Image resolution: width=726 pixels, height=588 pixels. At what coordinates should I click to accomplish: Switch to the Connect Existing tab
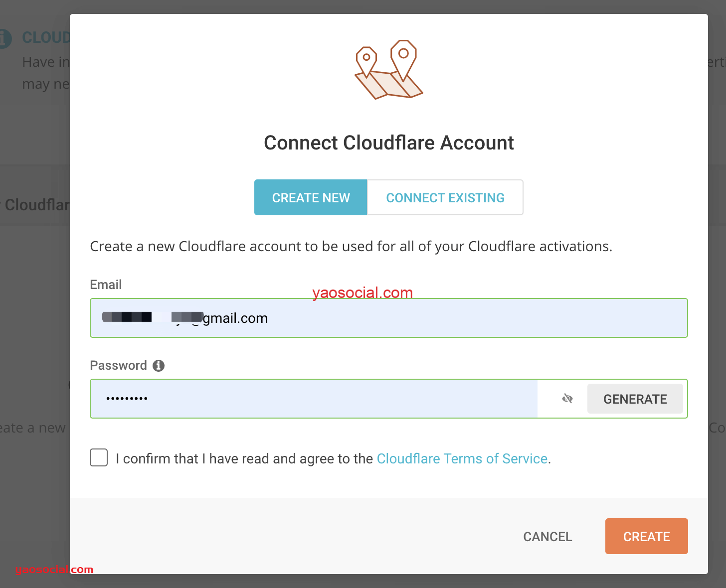coord(445,198)
